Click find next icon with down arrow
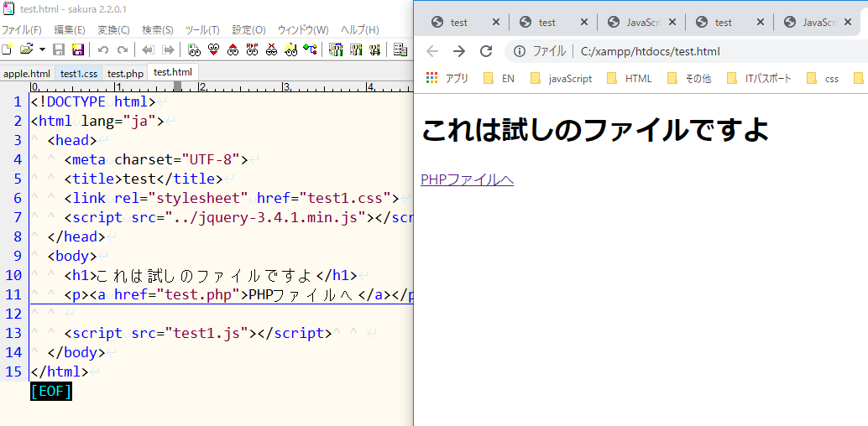The image size is (868, 426). pyautogui.click(x=214, y=49)
